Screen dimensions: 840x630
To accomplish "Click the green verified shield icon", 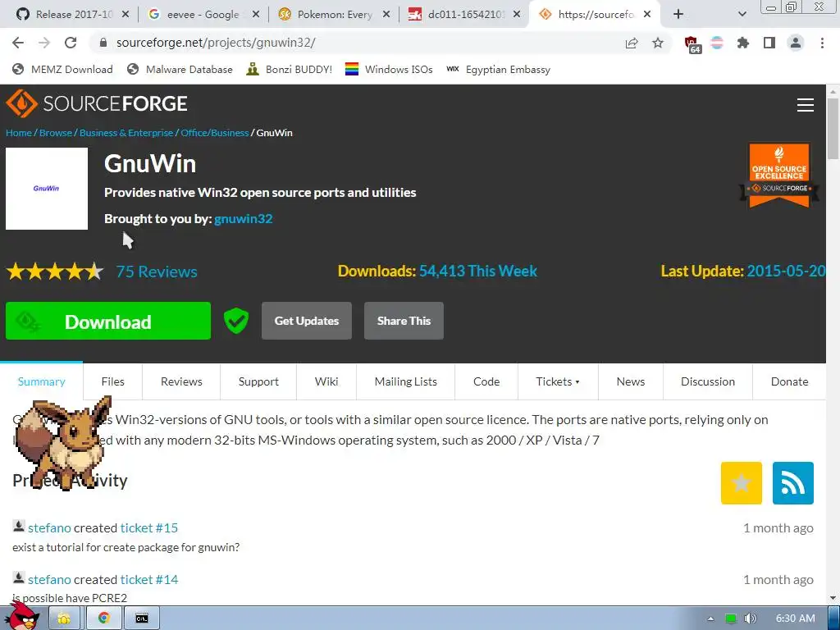I will 235,321.
